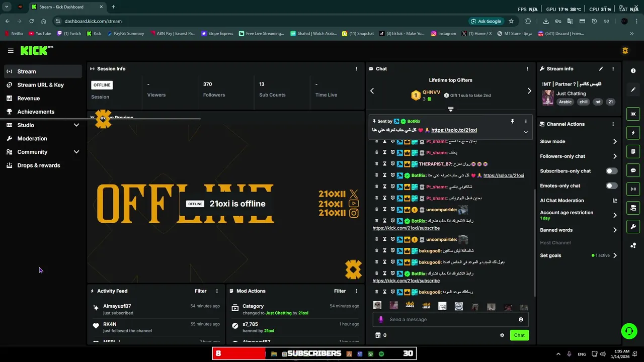Bookmark this page with the star icon
This screenshot has width=644, height=362.
tap(511, 21)
